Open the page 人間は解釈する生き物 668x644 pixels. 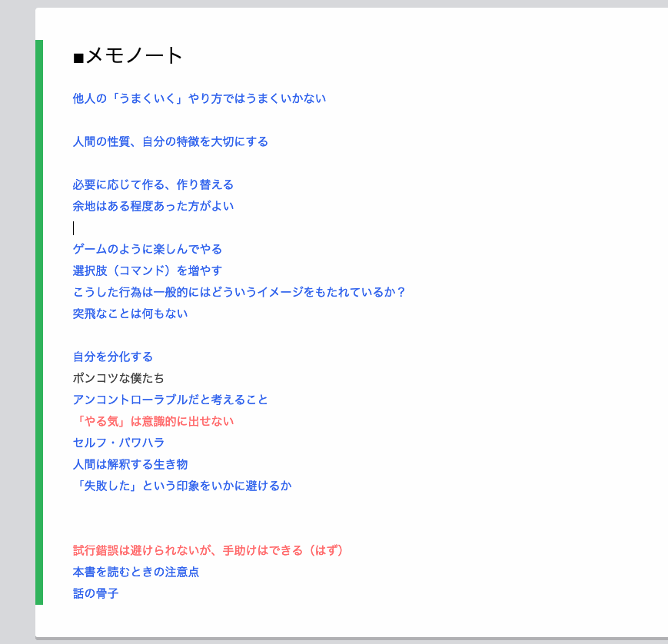tap(130, 464)
